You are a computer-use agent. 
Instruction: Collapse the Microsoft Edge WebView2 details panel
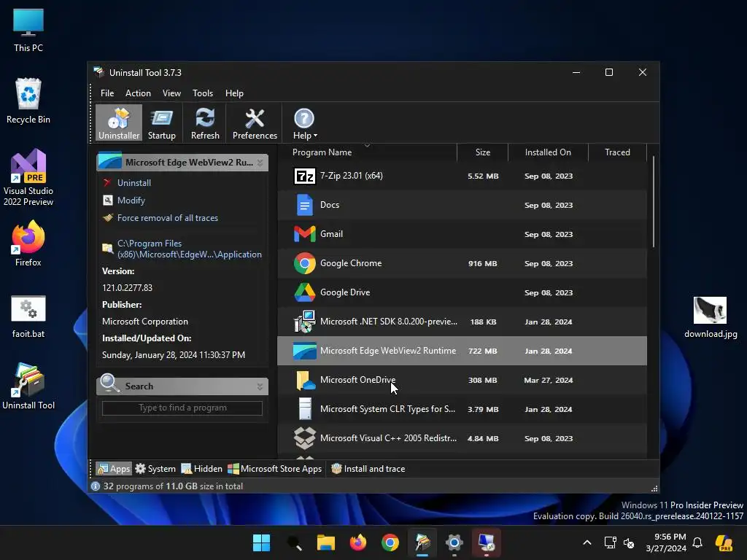(260, 163)
